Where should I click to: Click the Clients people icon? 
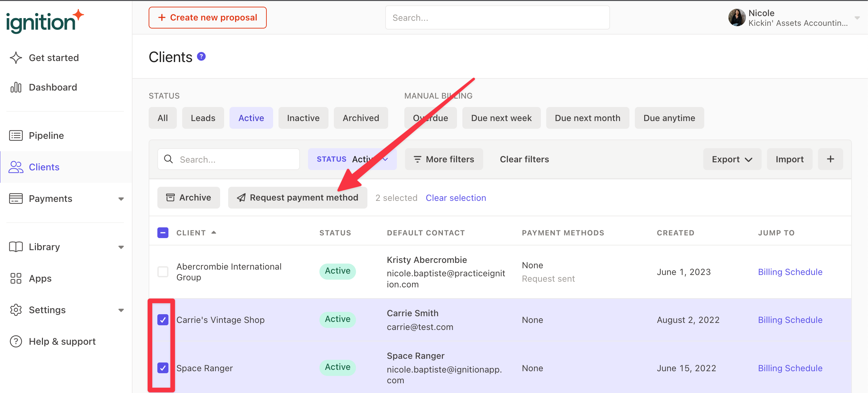[x=16, y=167]
